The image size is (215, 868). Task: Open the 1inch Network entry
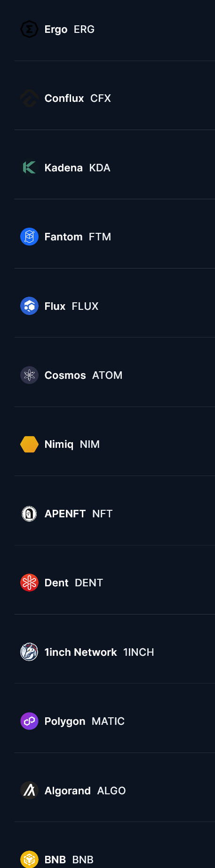(99, 652)
